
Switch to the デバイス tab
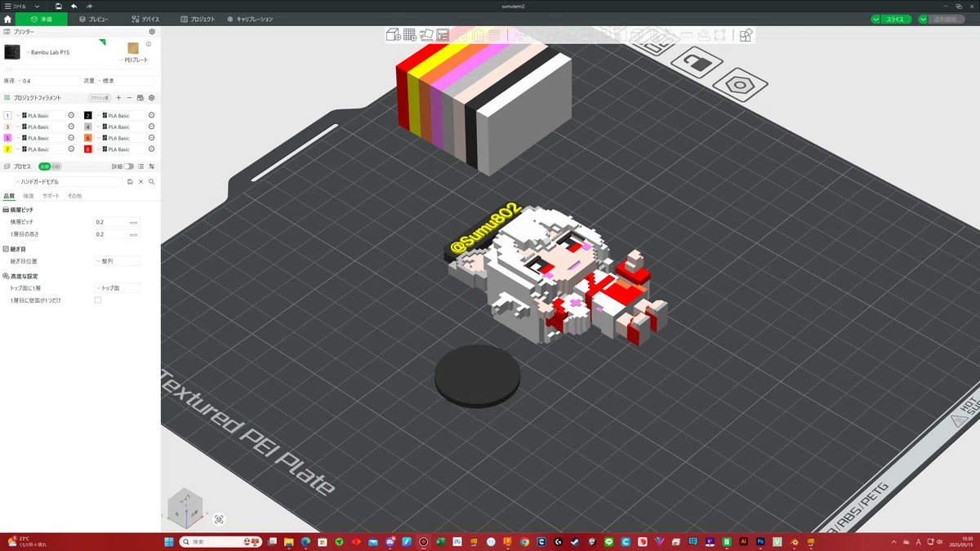[145, 19]
